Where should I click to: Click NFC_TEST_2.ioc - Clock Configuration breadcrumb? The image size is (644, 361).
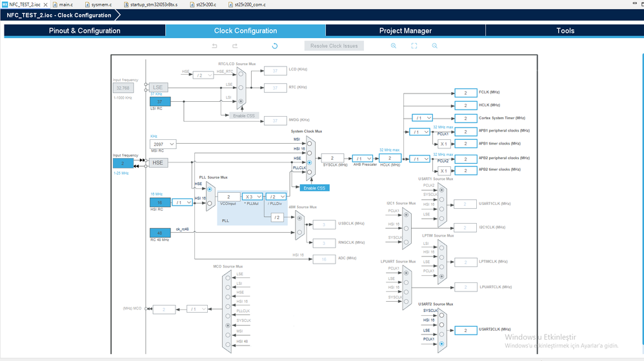coord(59,15)
